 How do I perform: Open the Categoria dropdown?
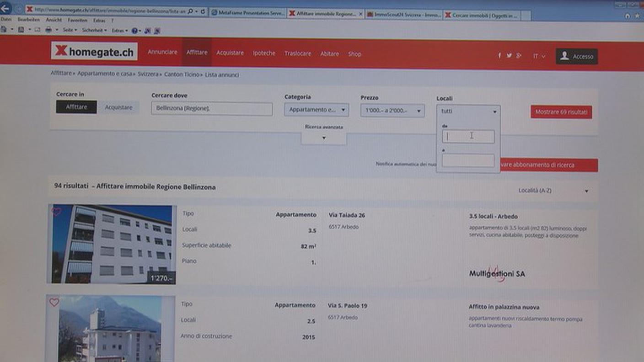[316, 110]
